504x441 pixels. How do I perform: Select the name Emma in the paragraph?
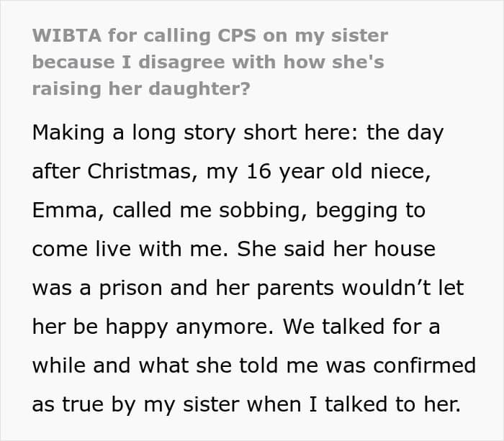point(65,210)
